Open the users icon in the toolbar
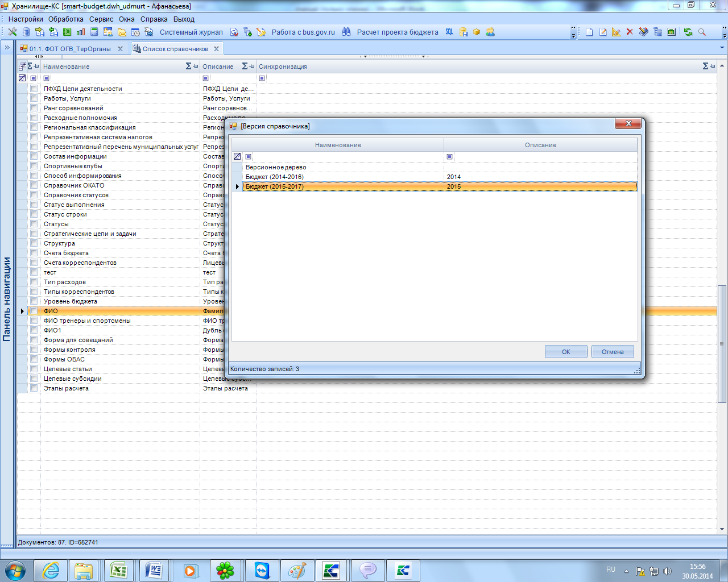Screen dimensions: 728x582 [490, 32]
